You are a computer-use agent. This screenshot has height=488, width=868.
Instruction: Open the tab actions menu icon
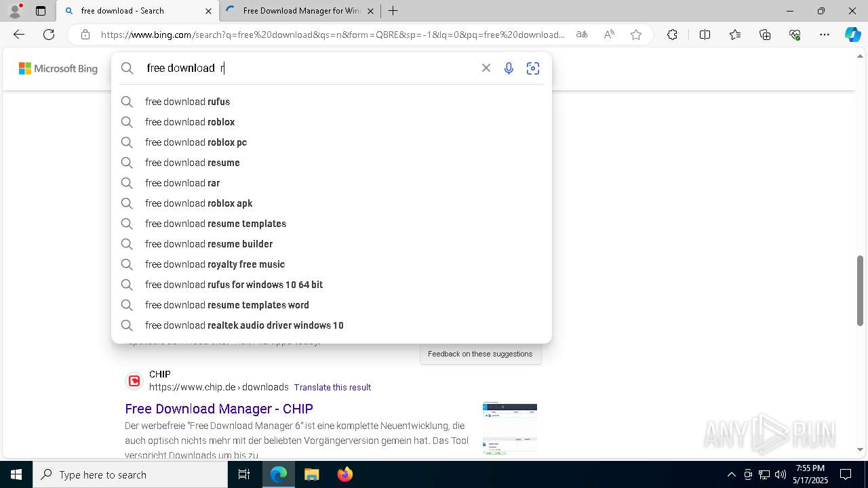coord(41,11)
